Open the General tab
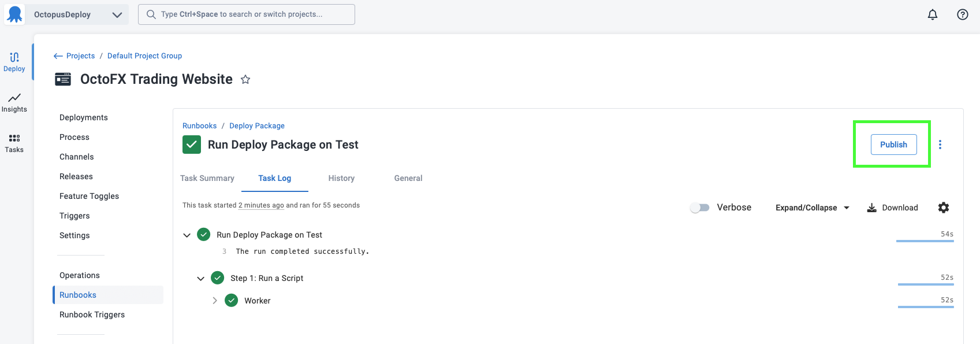The width and height of the screenshot is (980, 344). coord(408,178)
